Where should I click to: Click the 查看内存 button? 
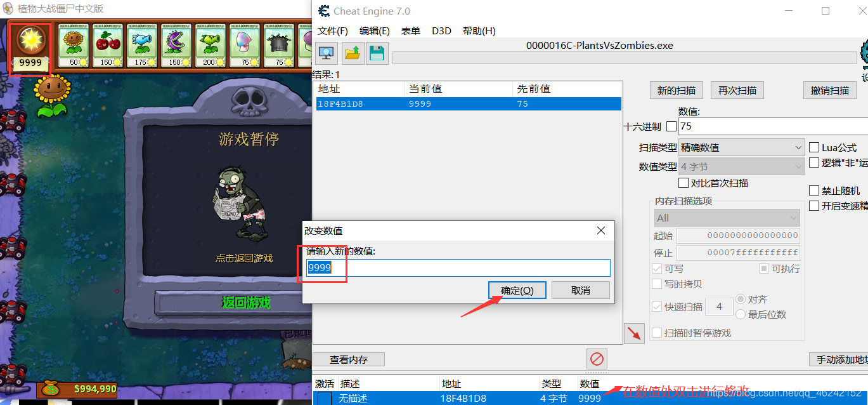point(349,359)
